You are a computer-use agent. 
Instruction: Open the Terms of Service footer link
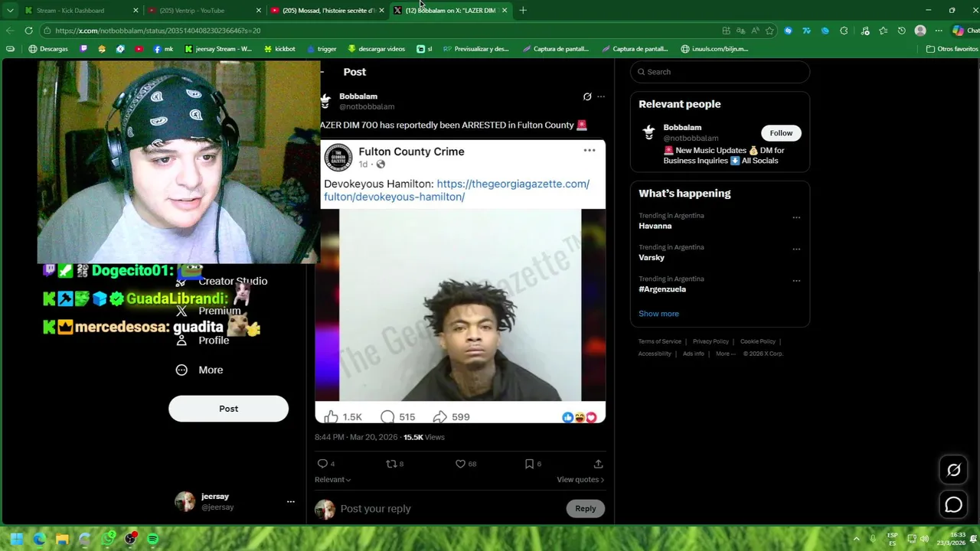660,341
